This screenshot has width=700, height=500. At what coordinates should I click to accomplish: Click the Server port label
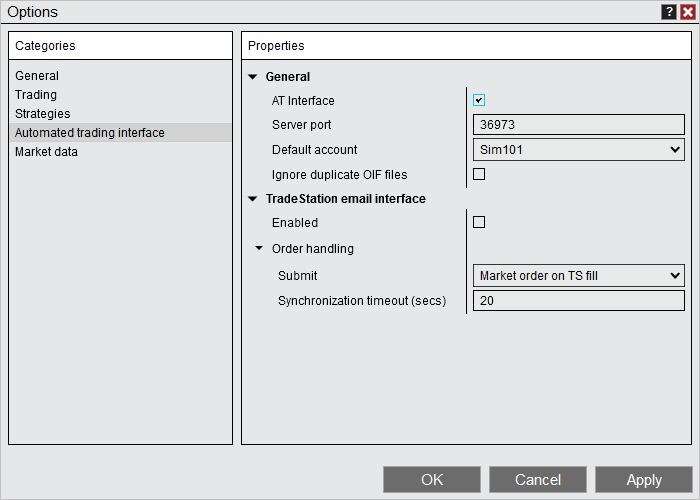click(301, 125)
